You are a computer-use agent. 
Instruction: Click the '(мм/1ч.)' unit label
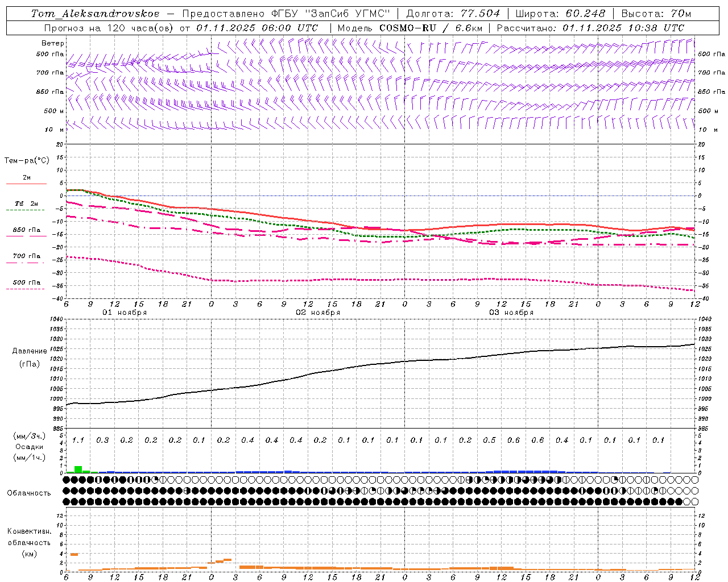tap(29, 457)
